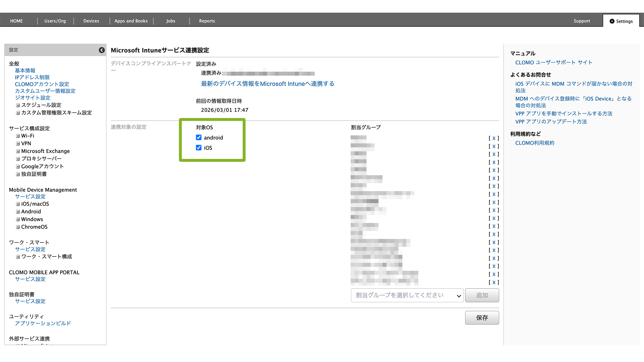Collapse the 設定 sidebar with arrow icon

[102, 50]
